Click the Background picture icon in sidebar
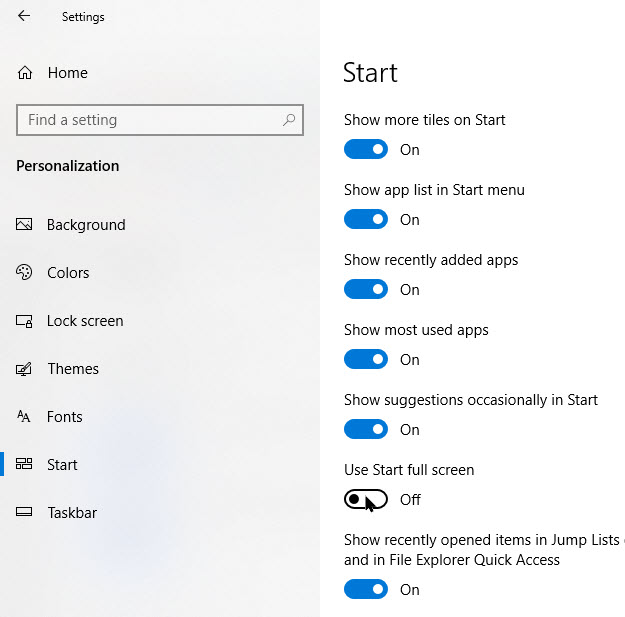625x617 pixels. pyautogui.click(x=25, y=225)
